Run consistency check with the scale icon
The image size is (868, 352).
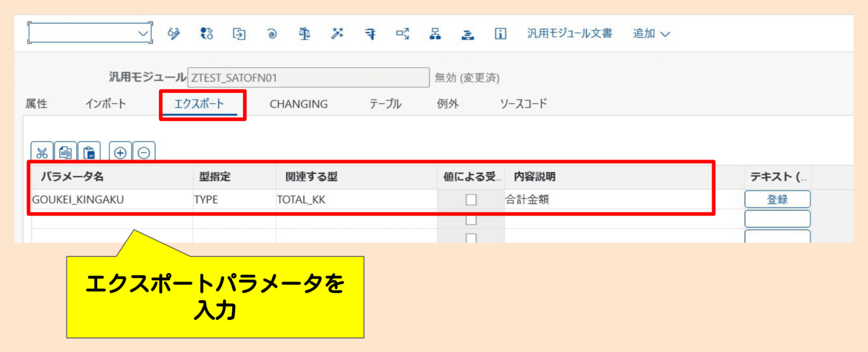tap(303, 33)
